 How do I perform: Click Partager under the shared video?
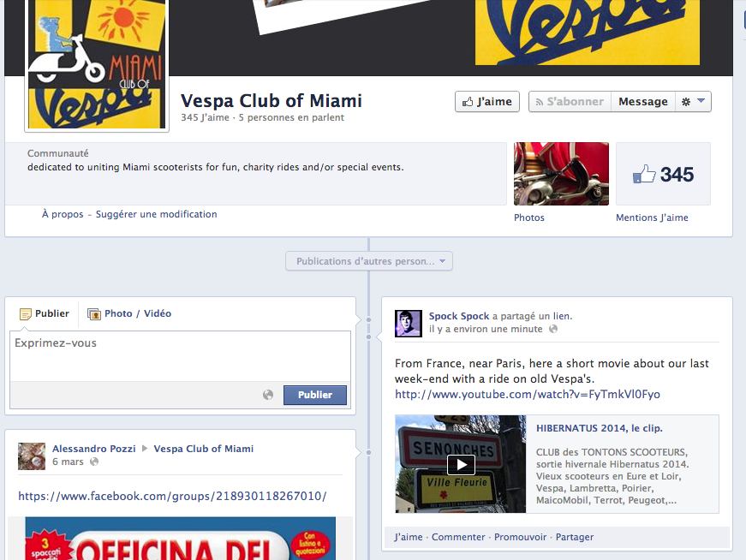coord(575,537)
